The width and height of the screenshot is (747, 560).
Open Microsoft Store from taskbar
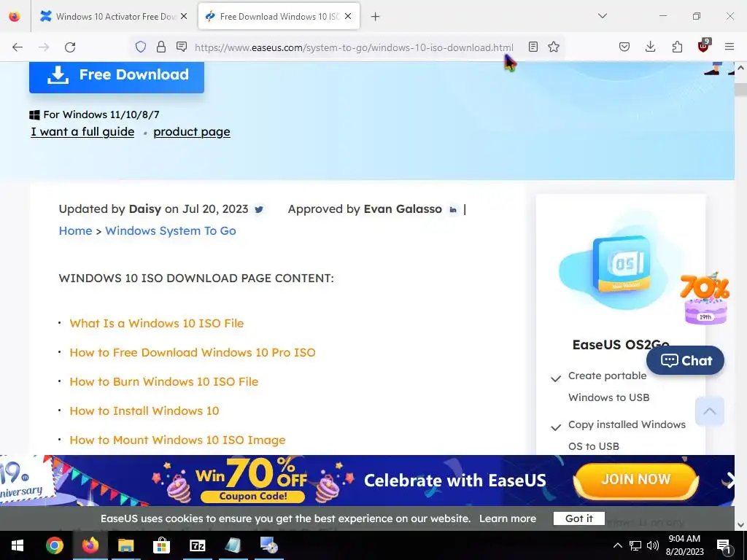coord(161,545)
